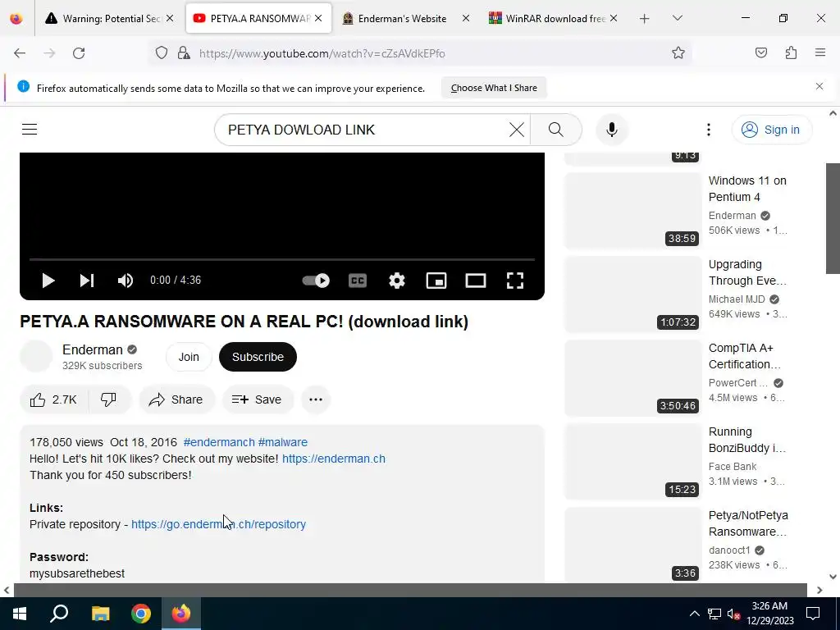Show hidden system tray icons
The image size is (840, 630).
click(x=694, y=614)
